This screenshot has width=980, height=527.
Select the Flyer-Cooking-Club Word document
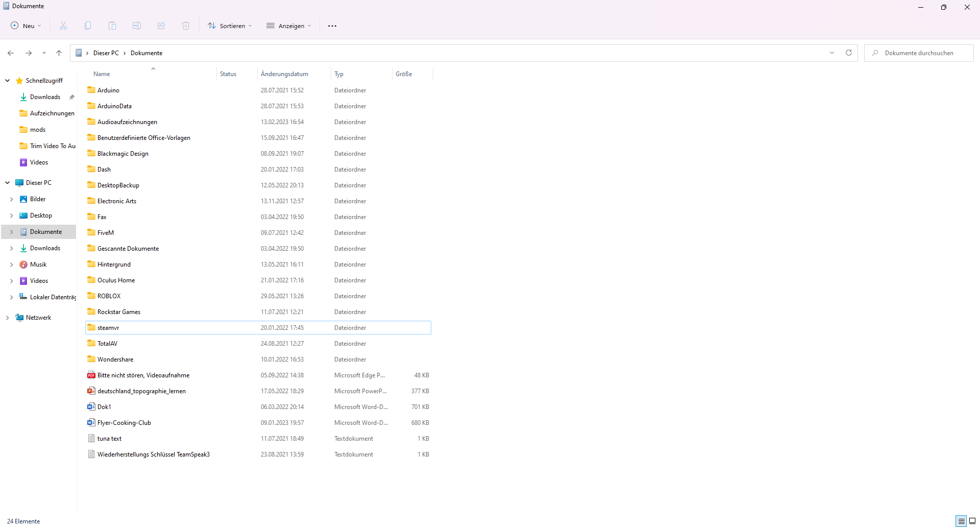coord(124,423)
